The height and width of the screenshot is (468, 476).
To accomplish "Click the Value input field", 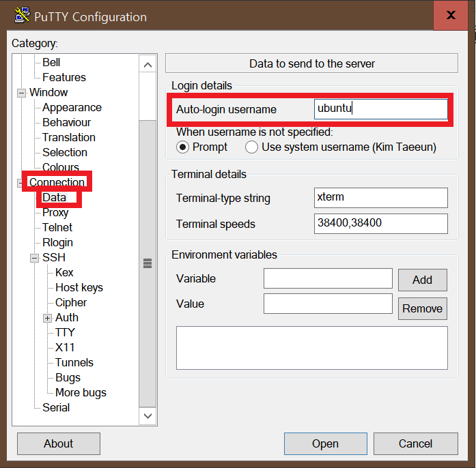I will coord(328,304).
